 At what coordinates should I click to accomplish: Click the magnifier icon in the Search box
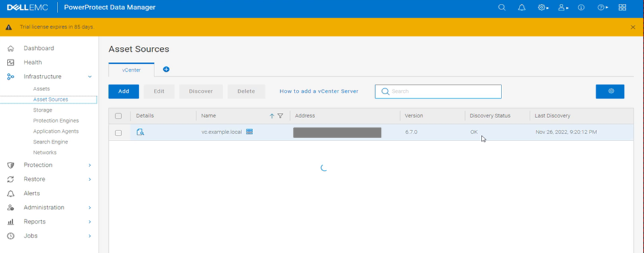[385, 91]
